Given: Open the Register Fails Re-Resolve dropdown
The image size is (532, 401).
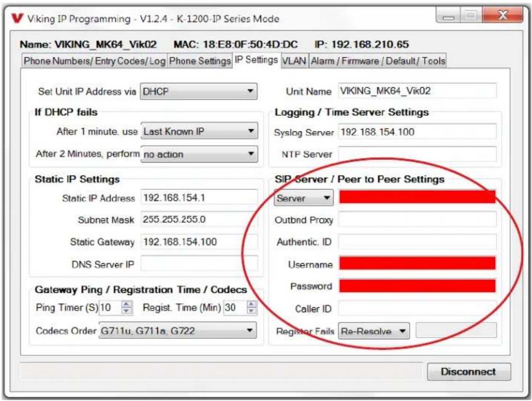Looking at the screenshot, I should [374, 331].
